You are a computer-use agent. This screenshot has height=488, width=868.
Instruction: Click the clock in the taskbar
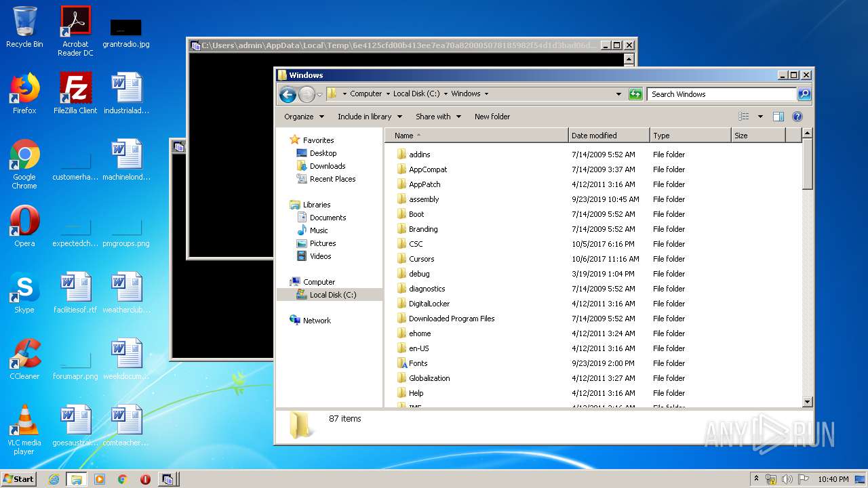click(x=833, y=479)
